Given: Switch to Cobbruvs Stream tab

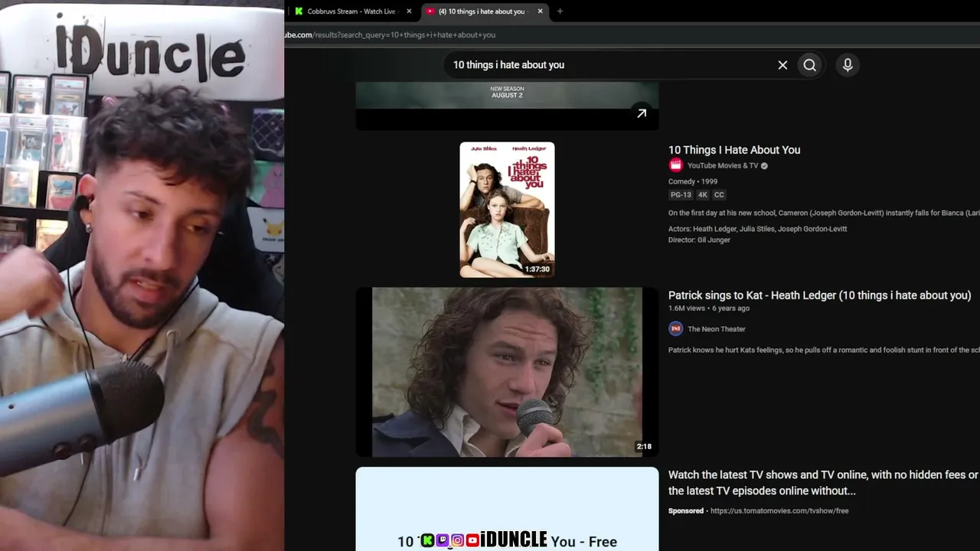Looking at the screenshot, I should pyautogui.click(x=351, y=11).
